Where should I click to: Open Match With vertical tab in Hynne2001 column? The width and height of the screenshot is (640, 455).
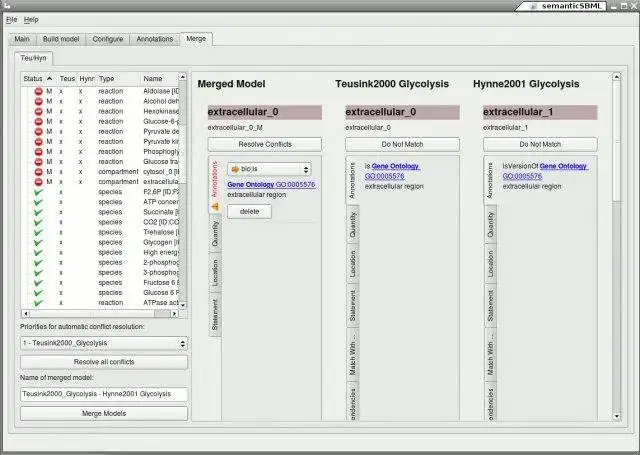tap(491, 355)
